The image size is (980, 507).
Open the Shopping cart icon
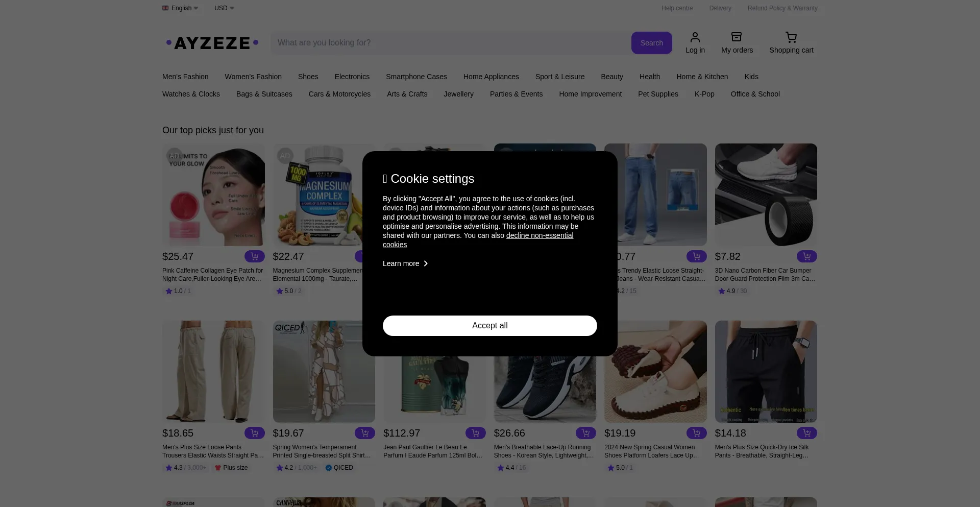tap(791, 43)
